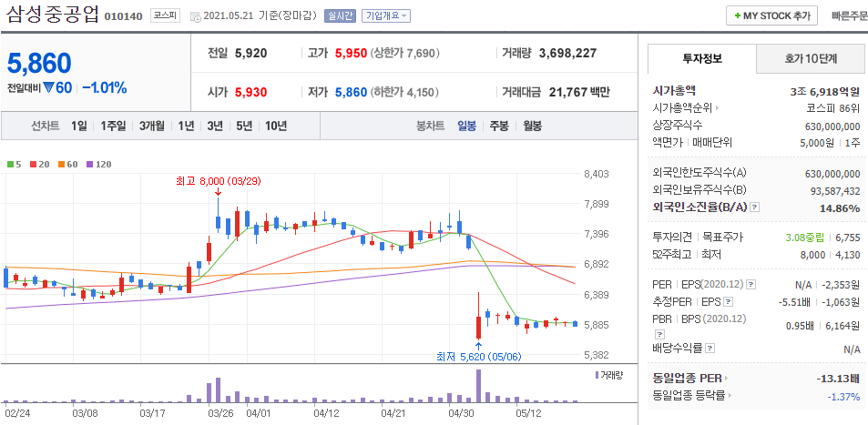
Task: Click the calendar clock icon beside the date
Action: pos(196,16)
